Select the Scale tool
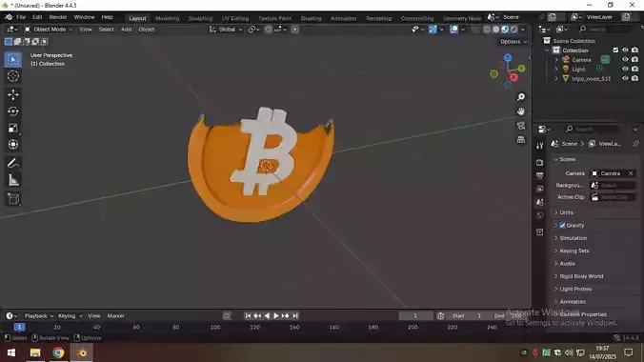Viewport: 644px width, 362px height. 13,128
